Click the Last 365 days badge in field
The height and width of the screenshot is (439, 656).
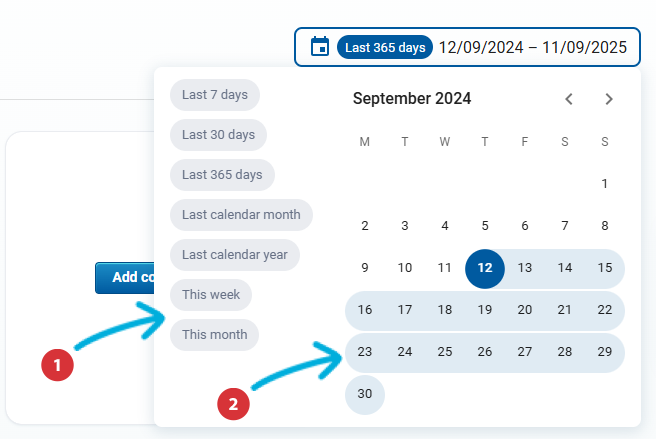(x=385, y=47)
